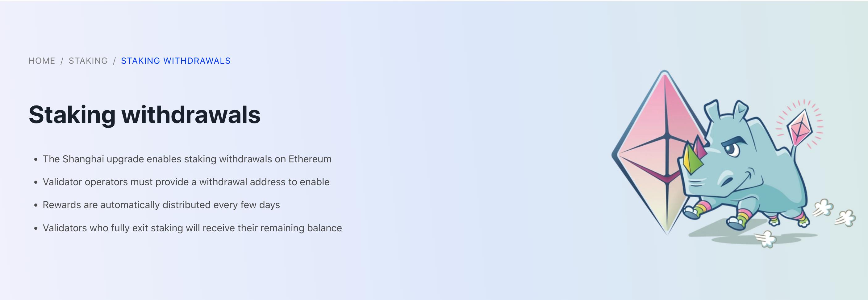868x300 pixels.
Task: Click the first slash separator in the breadcrumb
Action: (62, 61)
